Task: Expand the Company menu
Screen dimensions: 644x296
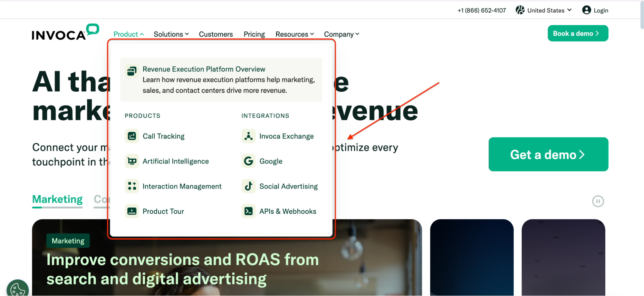Action: (341, 34)
